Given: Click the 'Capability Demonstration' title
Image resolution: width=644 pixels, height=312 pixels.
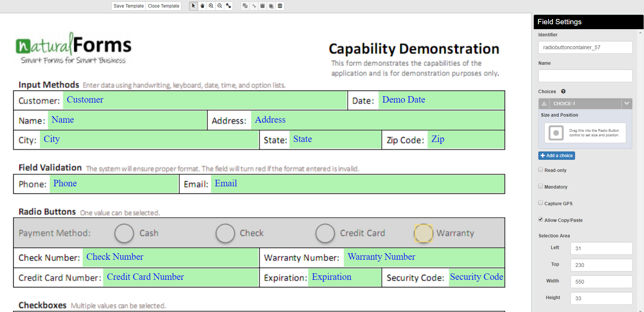Looking at the screenshot, I should 414,49.
